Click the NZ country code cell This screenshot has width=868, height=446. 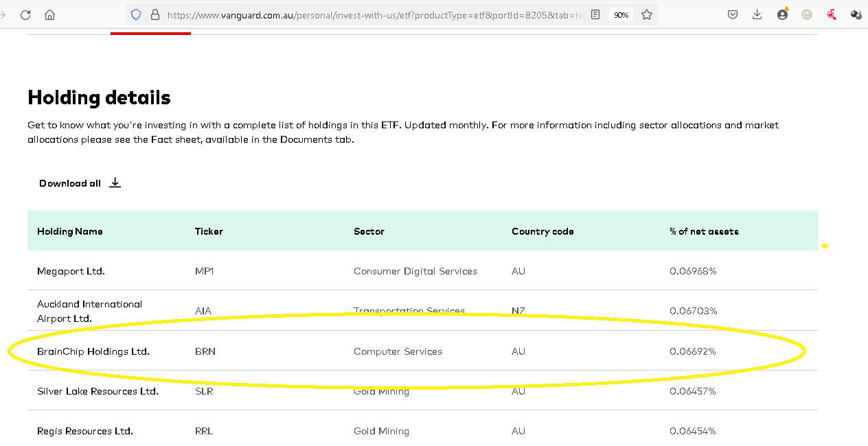(x=518, y=311)
